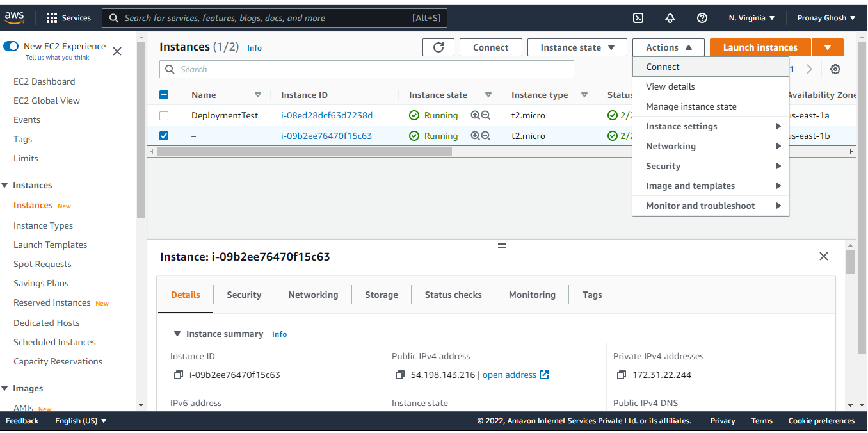Click the AWS logo home icon

point(14,17)
